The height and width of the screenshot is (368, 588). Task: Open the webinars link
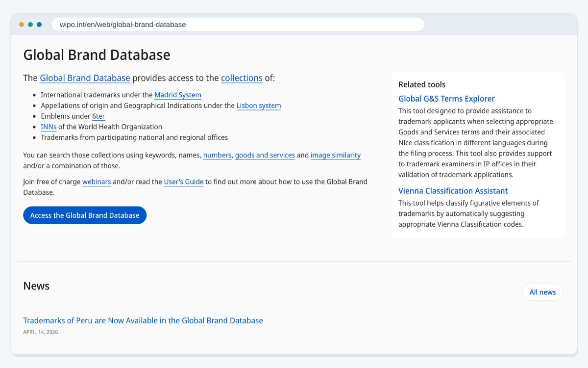coord(97,182)
